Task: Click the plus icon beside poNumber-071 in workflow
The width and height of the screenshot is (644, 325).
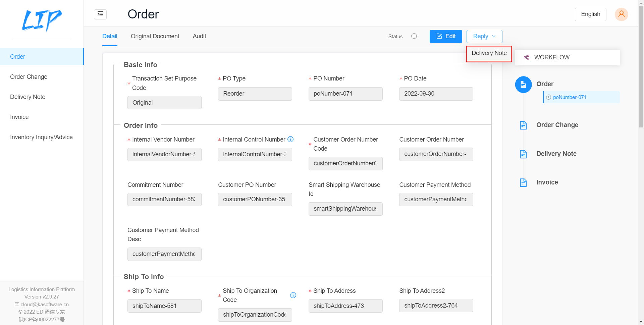Action: pos(548,97)
